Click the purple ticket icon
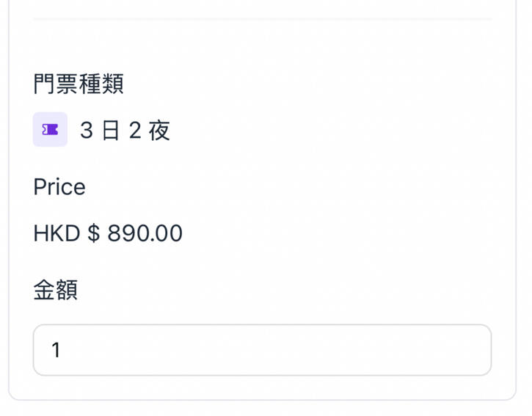The width and height of the screenshot is (532, 416). (50, 130)
